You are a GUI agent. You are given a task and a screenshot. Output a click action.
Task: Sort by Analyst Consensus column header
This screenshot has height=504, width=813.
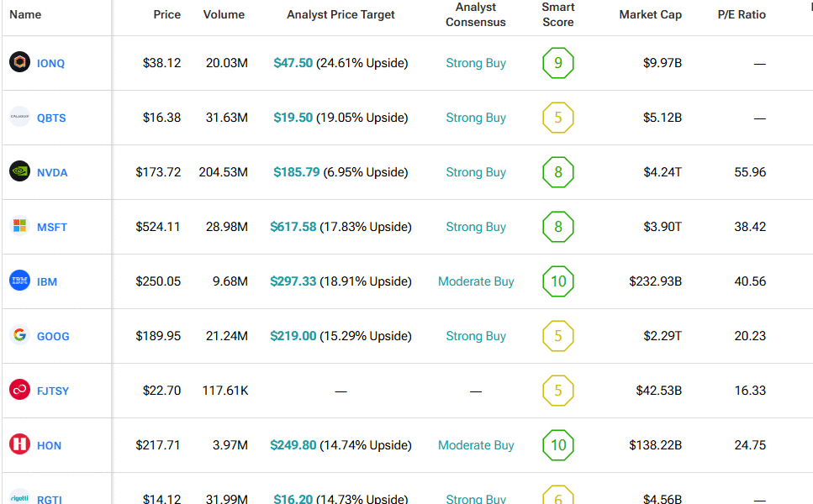click(476, 14)
